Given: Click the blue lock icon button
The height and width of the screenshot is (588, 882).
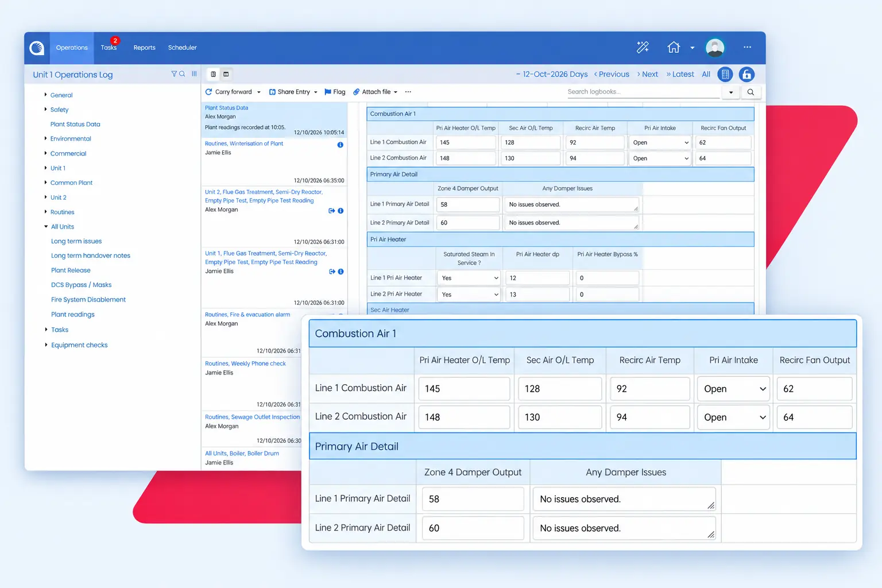Looking at the screenshot, I should coord(746,75).
